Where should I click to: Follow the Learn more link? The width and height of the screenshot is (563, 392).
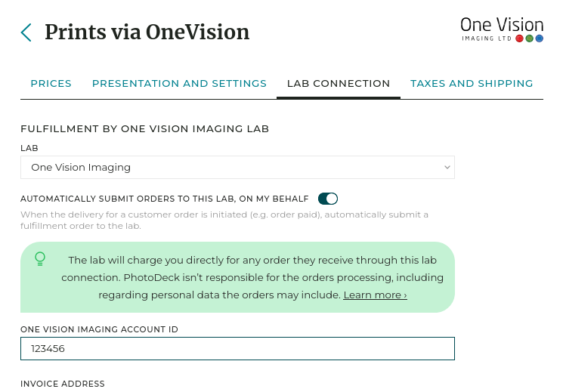375,295
